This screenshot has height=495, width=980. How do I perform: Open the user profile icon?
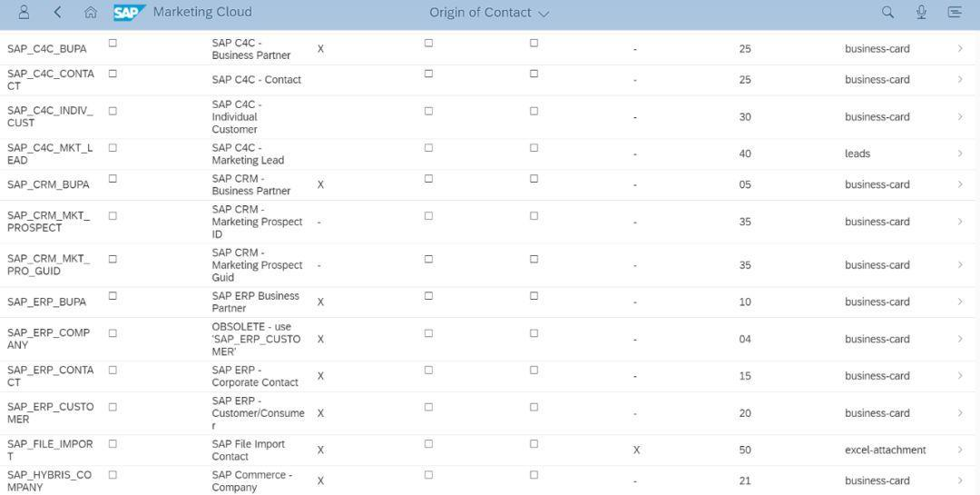point(24,12)
